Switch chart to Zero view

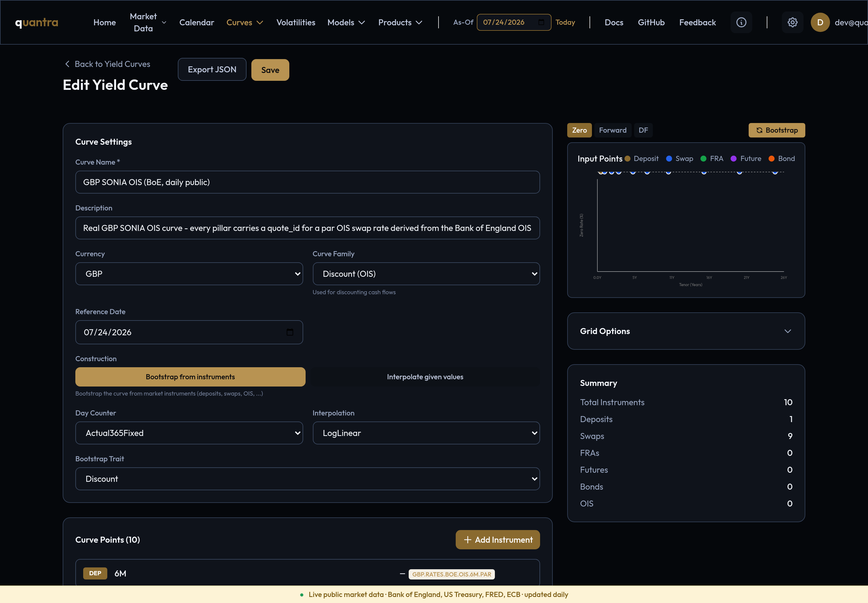[x=580, y=130]
